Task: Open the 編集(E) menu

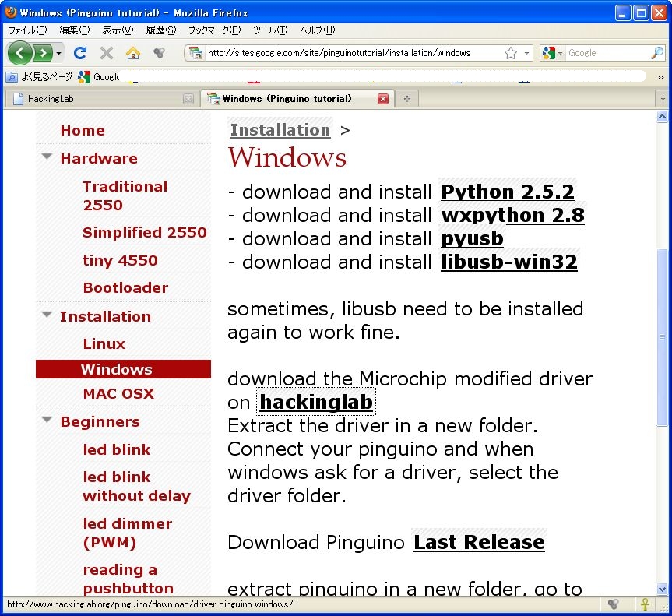Action: (x=75, y=30)
